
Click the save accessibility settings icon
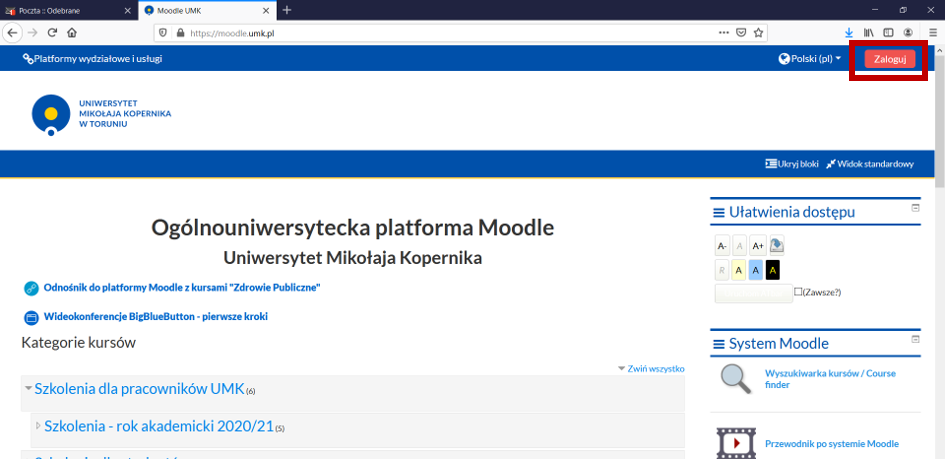[x=777, y=245]
